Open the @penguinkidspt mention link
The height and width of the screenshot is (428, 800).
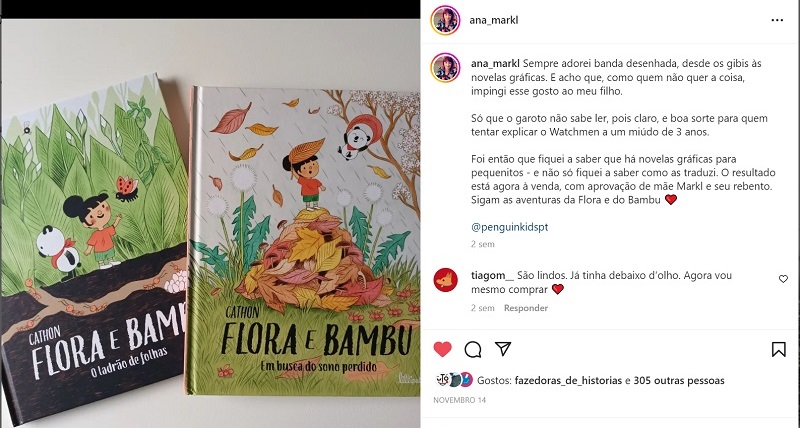pyautogui.click(x=509, y=227)
